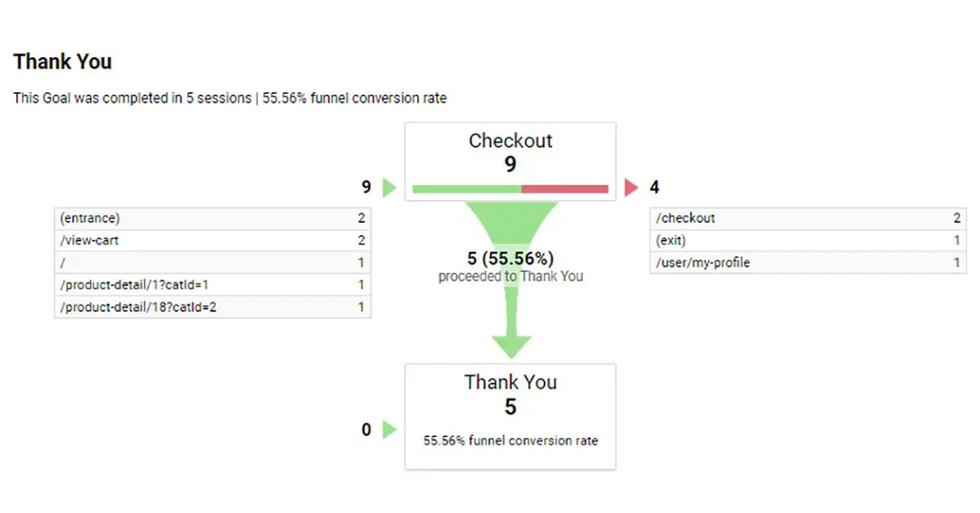Open the /product-detail/18?catId=2 entry row
Viewport: 980px width, 513px height.
(212, 307)
